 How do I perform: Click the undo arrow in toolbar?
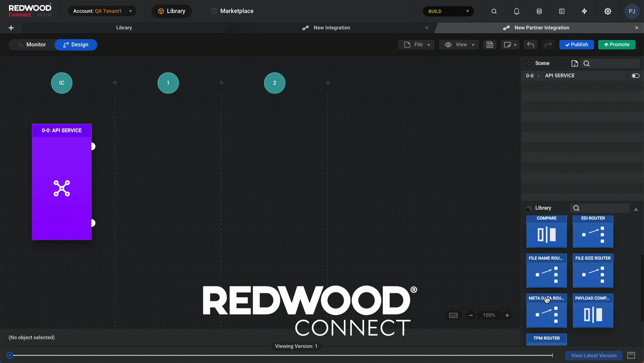pyautogui.click(x=530, y=45)
